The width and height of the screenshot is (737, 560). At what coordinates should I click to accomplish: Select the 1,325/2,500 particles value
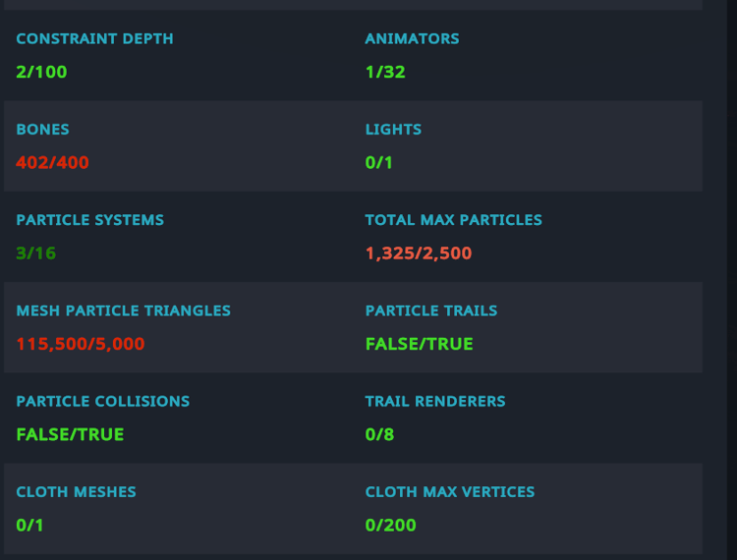[x=418, y=253]
